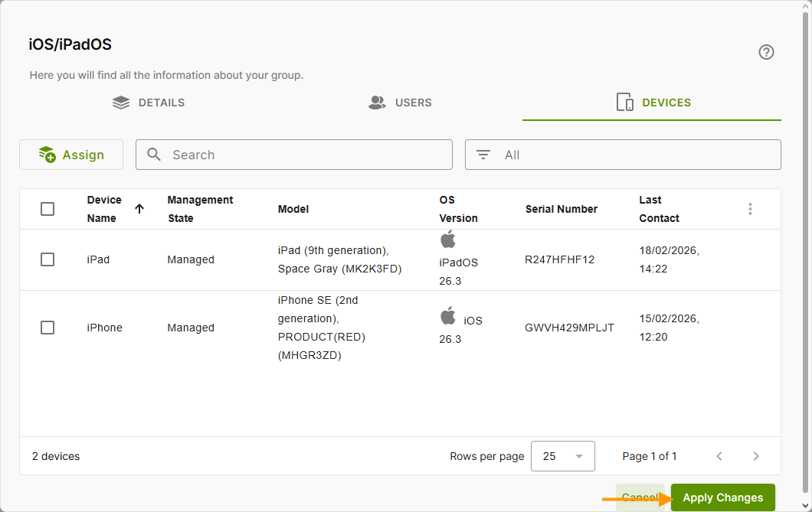
Task: Switch to the DETAILS tab
Action: (x=149, y=103)
